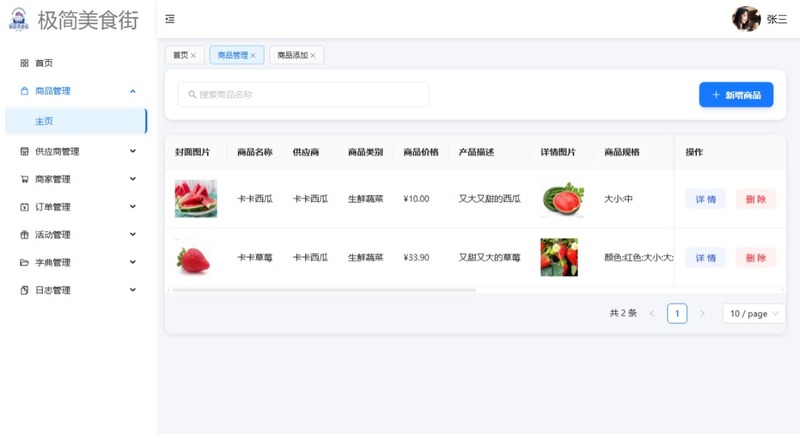Click the 封面图片 column header

coord(192,152)
